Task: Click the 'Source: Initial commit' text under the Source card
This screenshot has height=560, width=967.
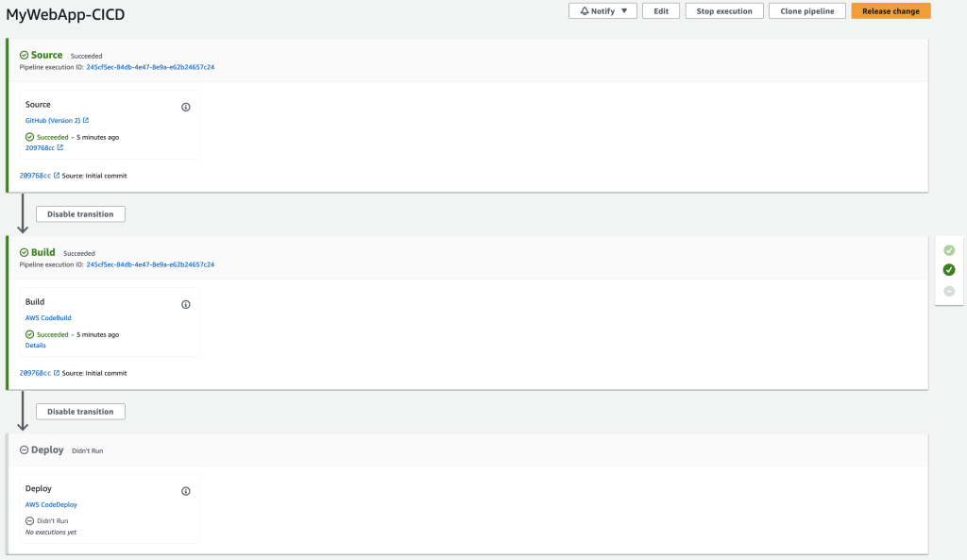Action: pyautogui.click(x=94, y=176)
